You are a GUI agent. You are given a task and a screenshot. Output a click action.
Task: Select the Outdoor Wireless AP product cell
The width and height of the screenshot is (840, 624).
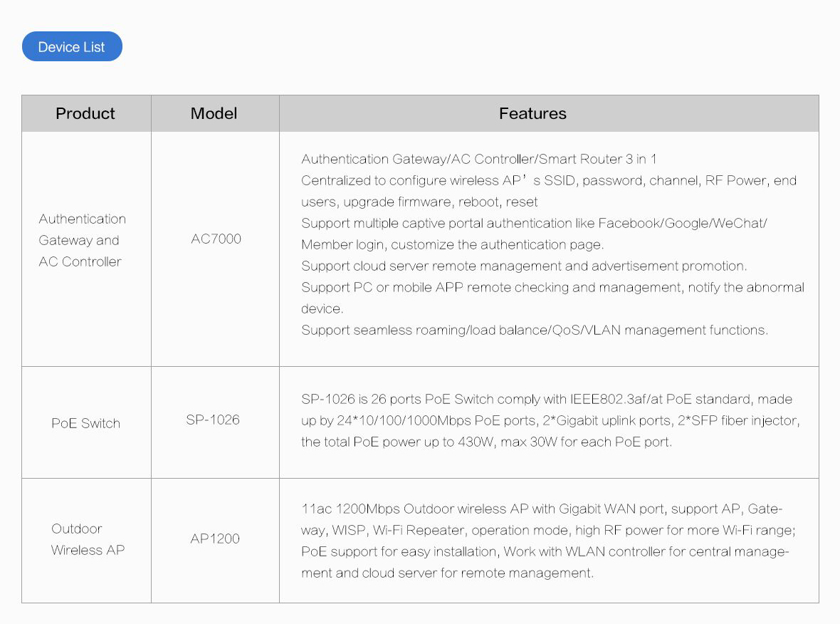(x=88, y=539)
